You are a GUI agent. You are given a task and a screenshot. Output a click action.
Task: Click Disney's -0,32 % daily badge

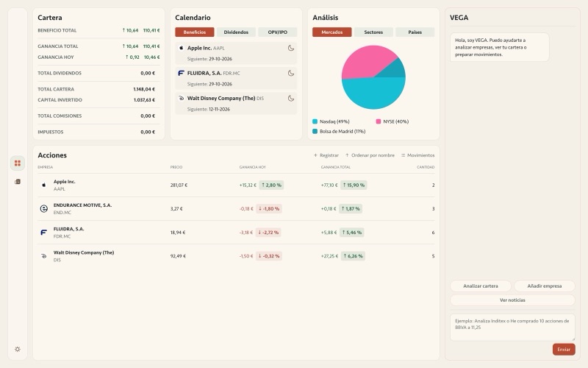point(269,256)
